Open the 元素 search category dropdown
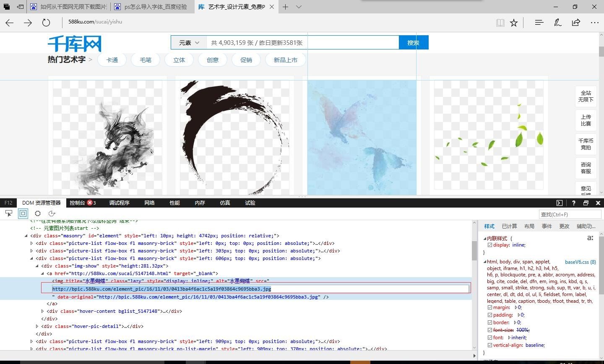Viewport: 604px width, 364px height. tap(189, 43)
